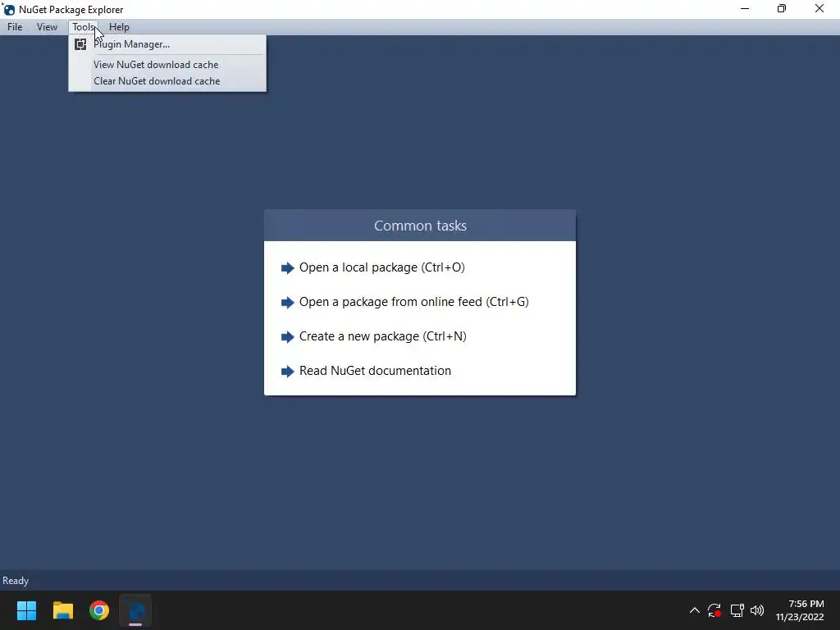840x630 pixels.
Task: Click Open a package from online feed
Action: click(x=413, y=302)
